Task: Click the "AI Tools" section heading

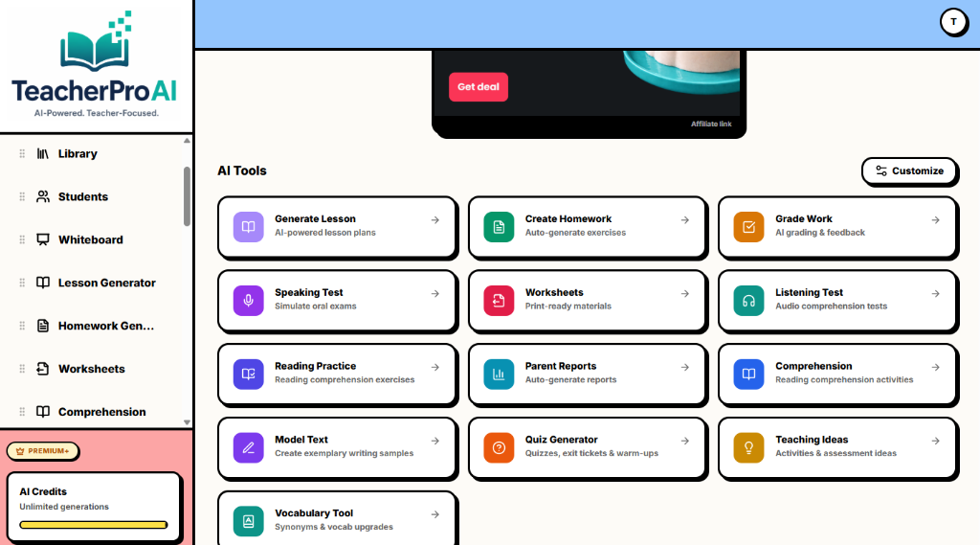Action: [242, 170]
